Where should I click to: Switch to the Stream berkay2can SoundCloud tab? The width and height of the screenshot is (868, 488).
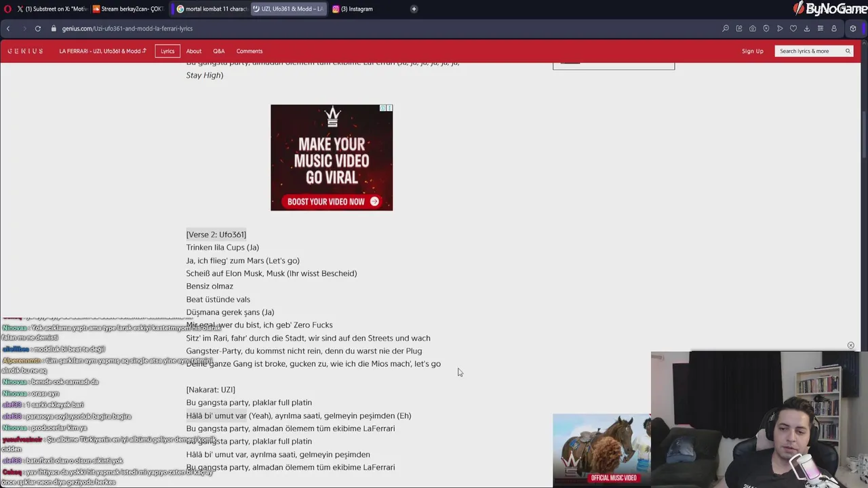[x=128, y=9]
